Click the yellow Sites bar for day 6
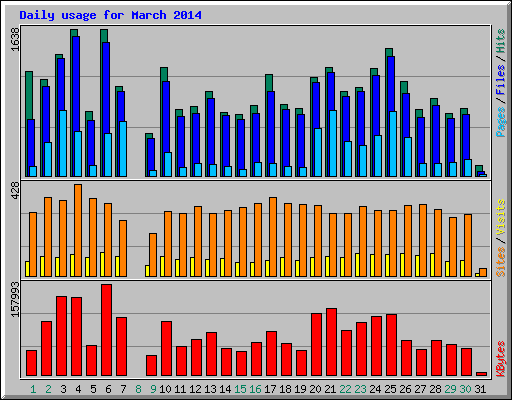This screenshot has height=400, width=512. tap(102, 264)
